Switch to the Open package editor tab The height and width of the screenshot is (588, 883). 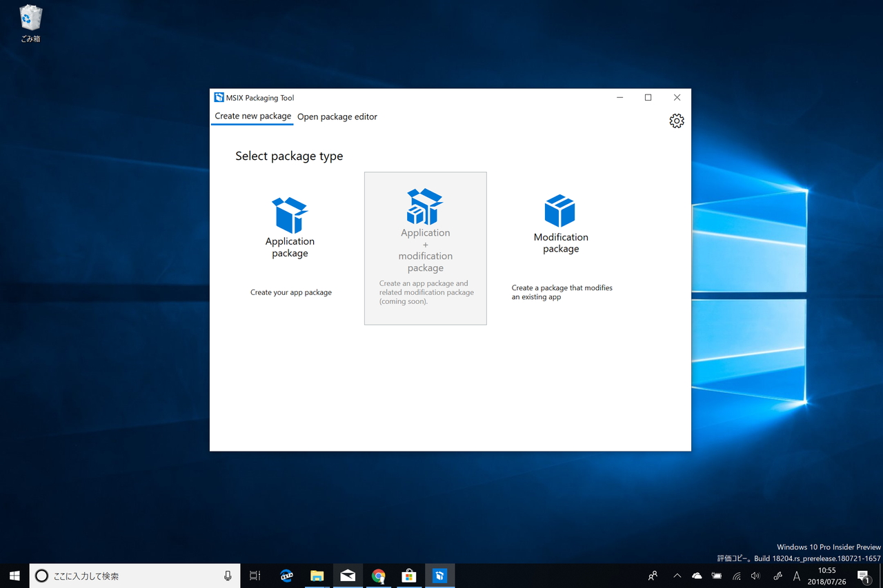click(x=337, y=116)
